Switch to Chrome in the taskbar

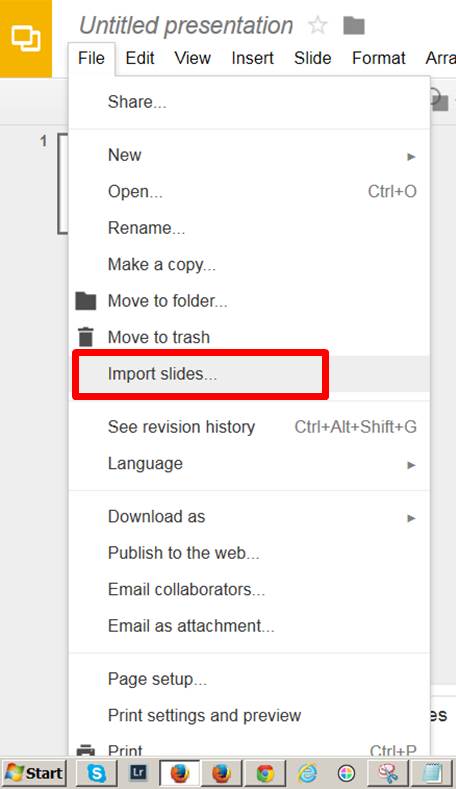265,773
